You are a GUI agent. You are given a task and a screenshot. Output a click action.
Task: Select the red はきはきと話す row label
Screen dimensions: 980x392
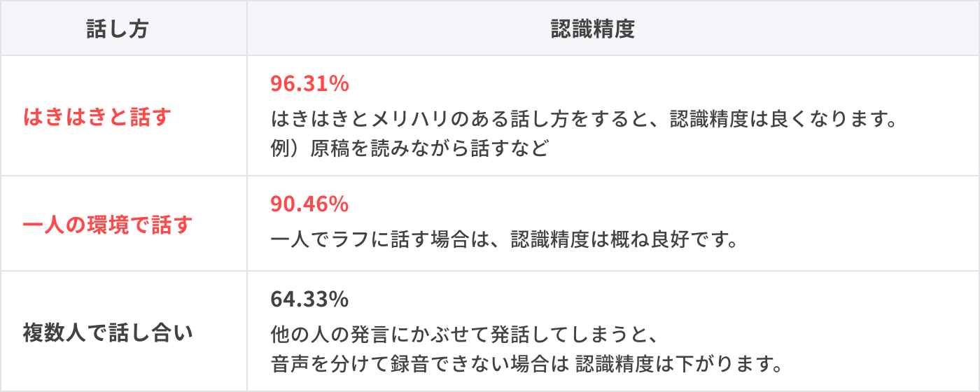click(97, 116)
